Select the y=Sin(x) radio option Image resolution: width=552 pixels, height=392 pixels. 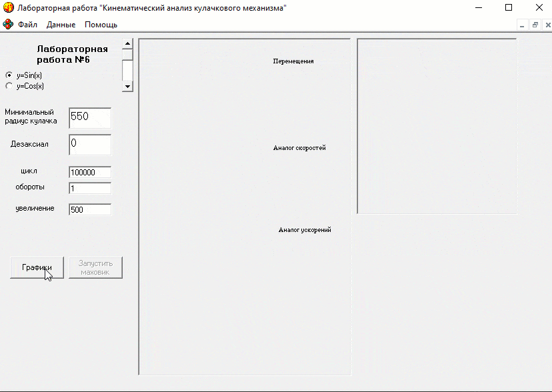(9, 75)
